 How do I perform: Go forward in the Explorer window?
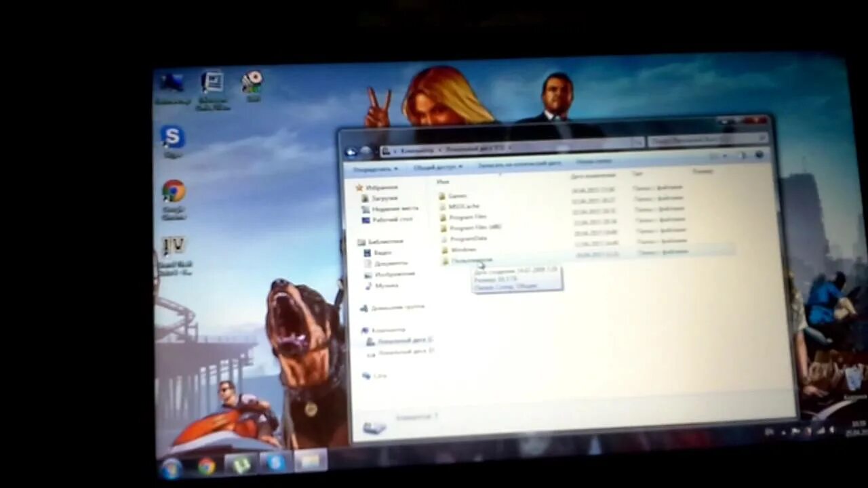click(x=366, y=152)
